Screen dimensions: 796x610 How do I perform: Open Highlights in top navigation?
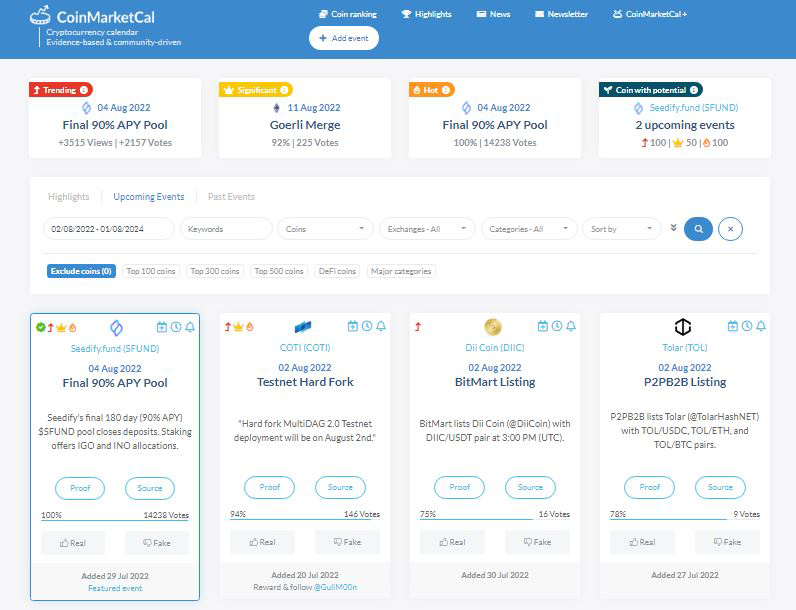[426, 14]
